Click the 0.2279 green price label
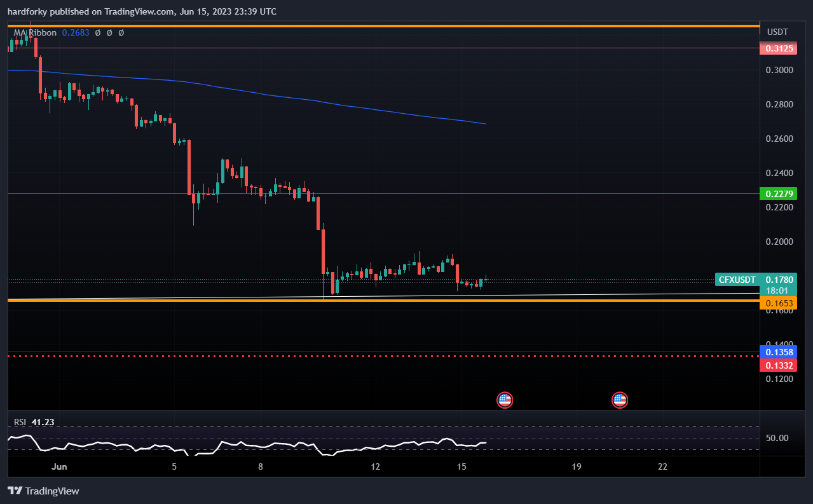 pos(778,193)
